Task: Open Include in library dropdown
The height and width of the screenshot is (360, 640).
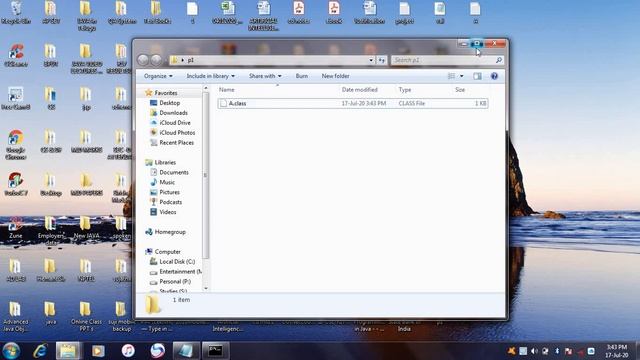Action: click(x=211, y=76)
